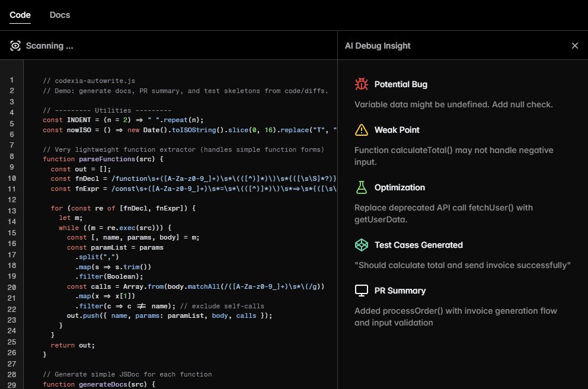Select the Optimization heading
Viewport: 588px width, 389px height.
pos(400,187)
